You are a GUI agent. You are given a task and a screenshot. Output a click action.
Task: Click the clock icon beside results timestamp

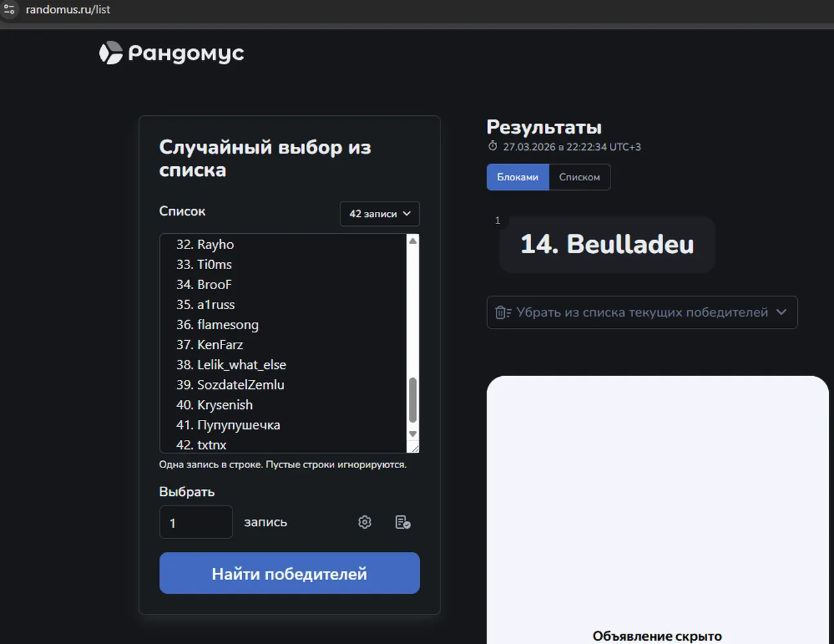pyautogui.click(x=493, y=146)
